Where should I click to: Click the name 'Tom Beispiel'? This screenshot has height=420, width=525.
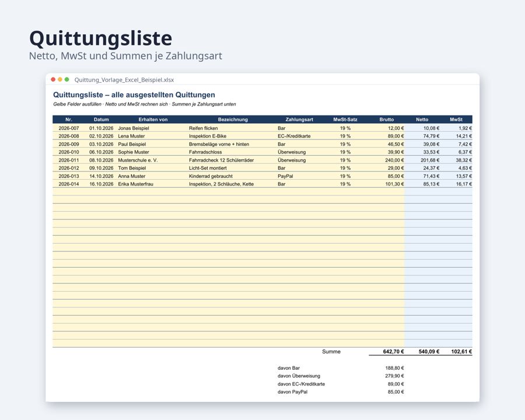pyautogui.click(x=132, y=168)
